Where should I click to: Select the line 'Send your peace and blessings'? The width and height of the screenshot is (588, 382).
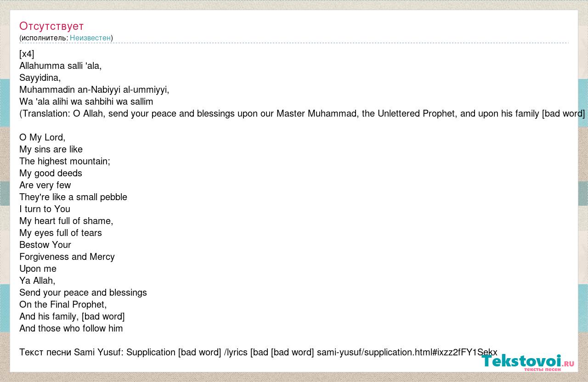click(x=83, y=292)
